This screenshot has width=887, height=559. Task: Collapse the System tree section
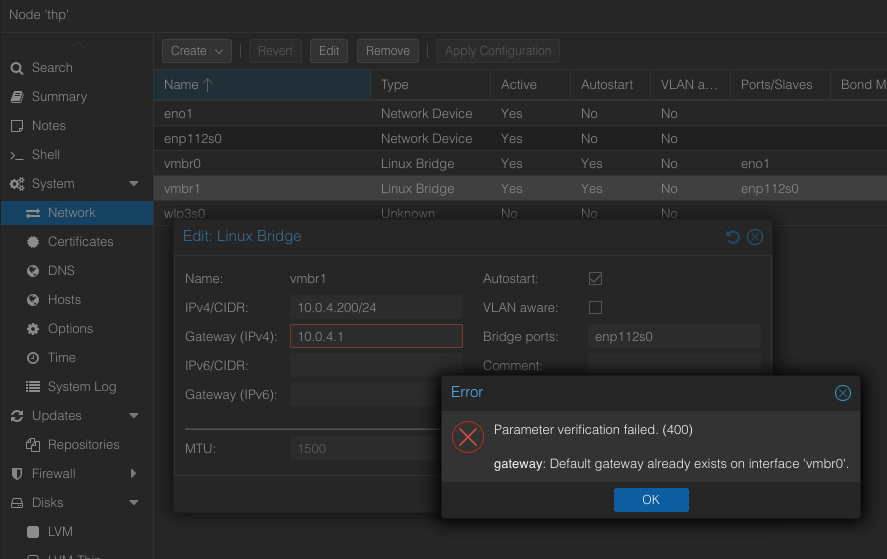click(134, 184)
